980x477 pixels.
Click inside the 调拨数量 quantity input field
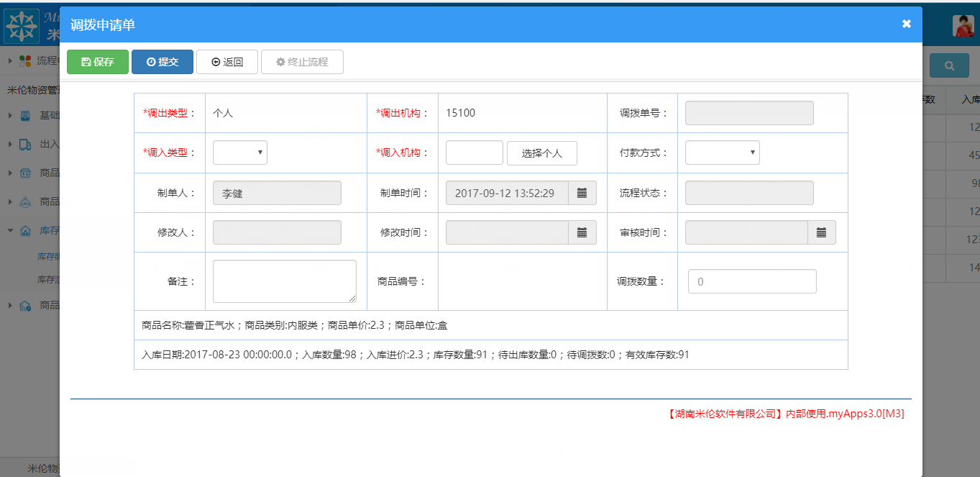751,281
